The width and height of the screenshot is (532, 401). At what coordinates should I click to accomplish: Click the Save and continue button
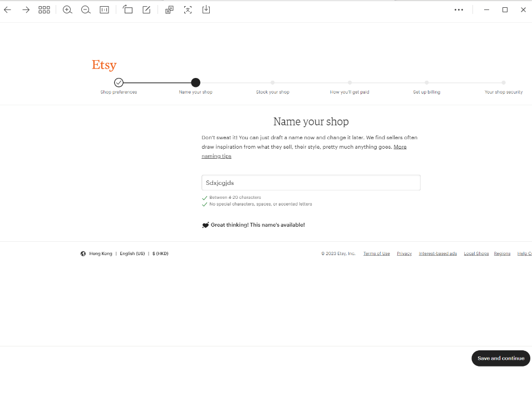(500, 358)
